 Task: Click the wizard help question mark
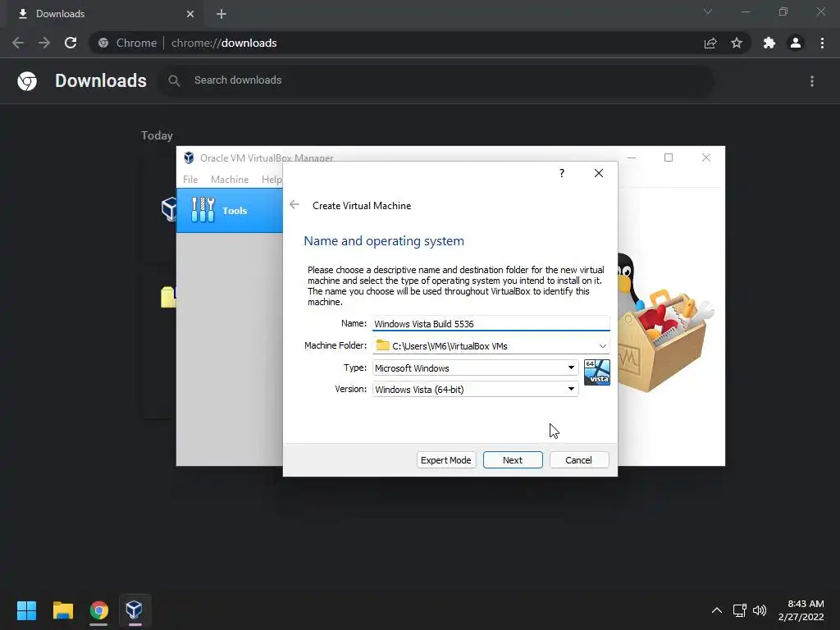[x=561, y=173]
